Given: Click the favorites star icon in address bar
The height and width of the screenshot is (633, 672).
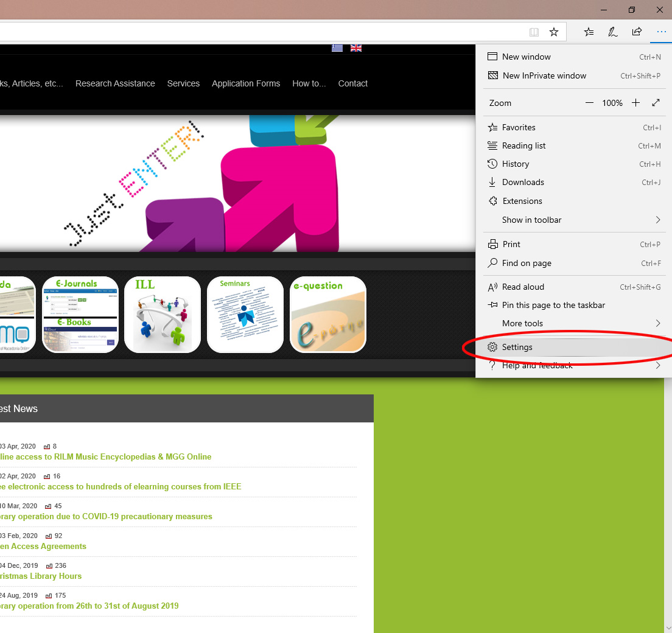Looking at the screenshot, I should pos(554,32).
